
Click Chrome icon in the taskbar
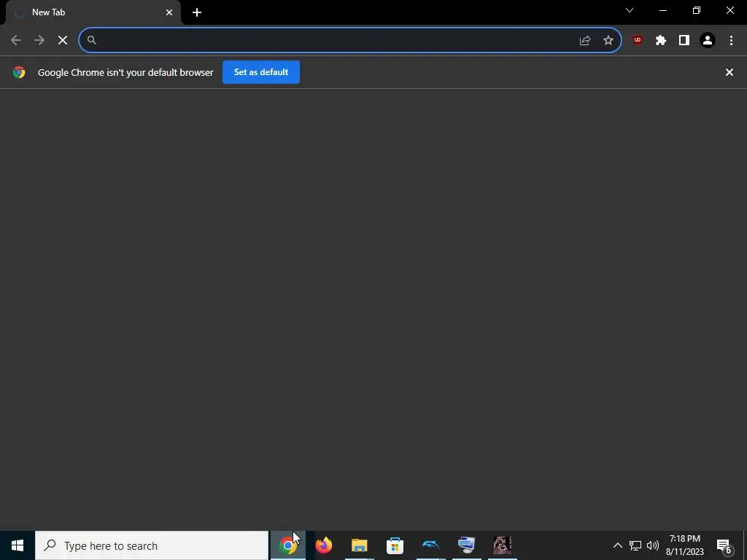coord(287,545)
